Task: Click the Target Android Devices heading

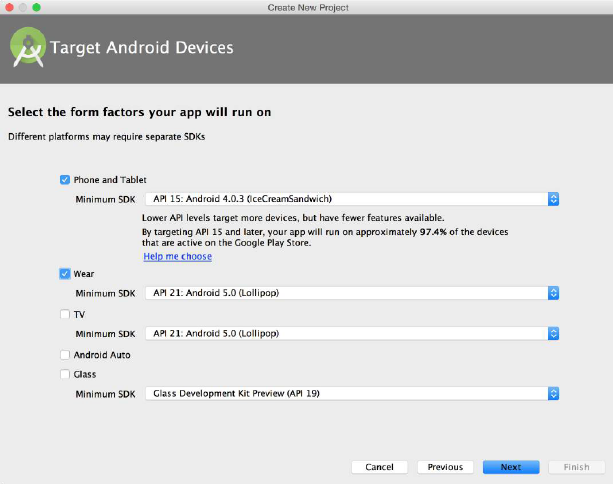Action: [142, 48]
